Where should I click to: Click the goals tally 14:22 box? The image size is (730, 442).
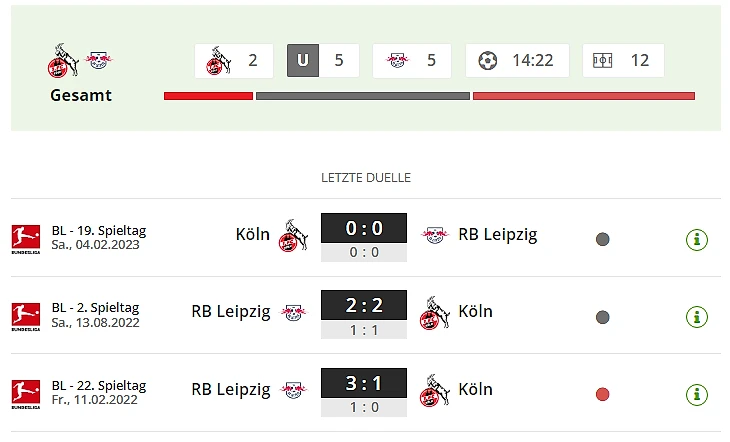pyautogui.click(x=517, y=60)
